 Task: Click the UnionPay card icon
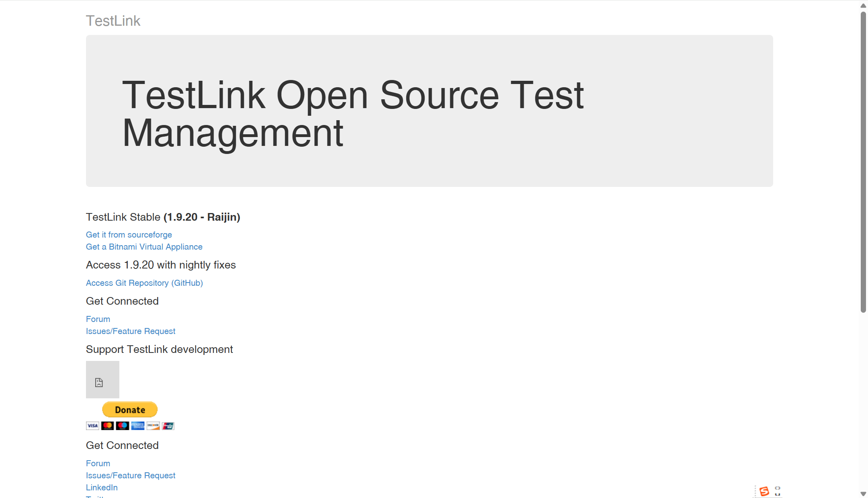[168, 426]
